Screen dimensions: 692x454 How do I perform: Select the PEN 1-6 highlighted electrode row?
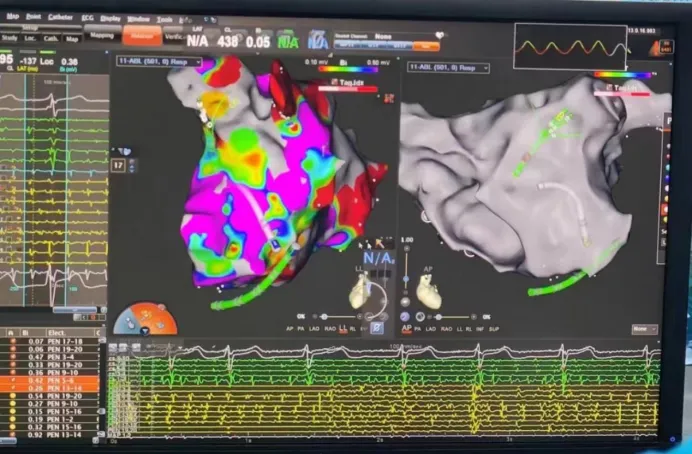pos(52,381)
